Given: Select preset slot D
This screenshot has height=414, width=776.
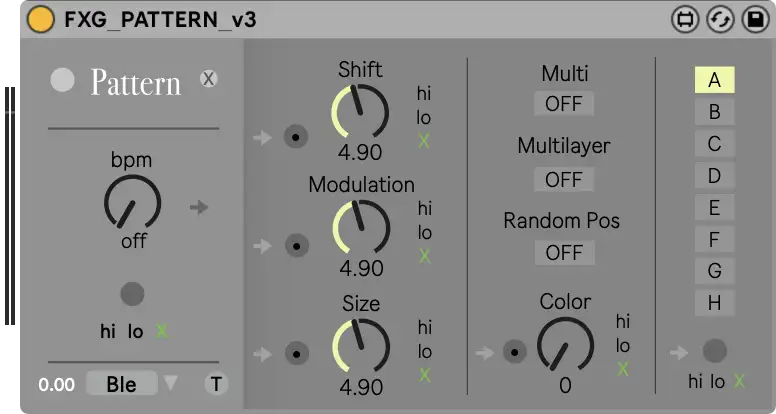Looking at the screenshot, I should pos(715,176).
